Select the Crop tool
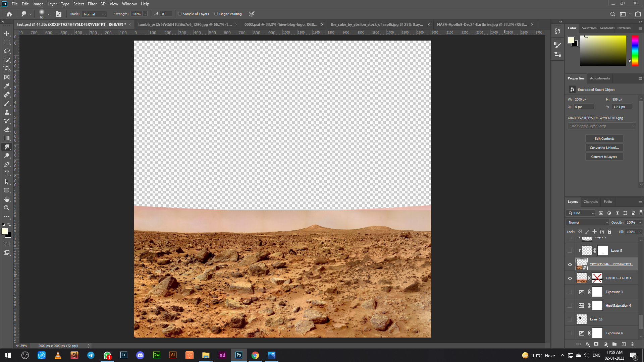The width and height of the screenshot is (644, 362). [7, 68]
